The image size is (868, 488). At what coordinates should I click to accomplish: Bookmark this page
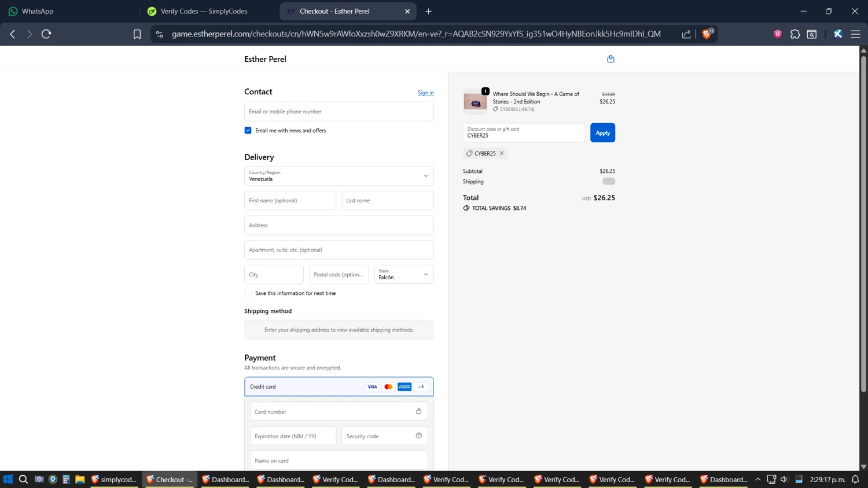coord(137,34)
